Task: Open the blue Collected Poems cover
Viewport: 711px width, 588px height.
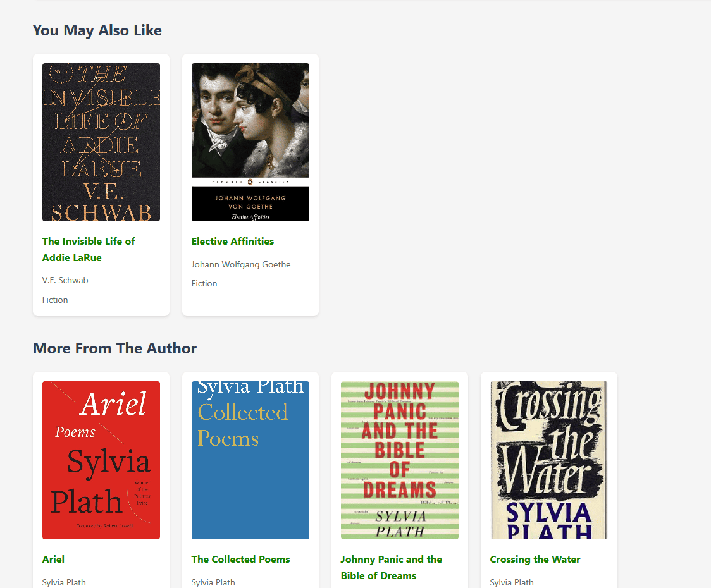Action: coord(250,460)
